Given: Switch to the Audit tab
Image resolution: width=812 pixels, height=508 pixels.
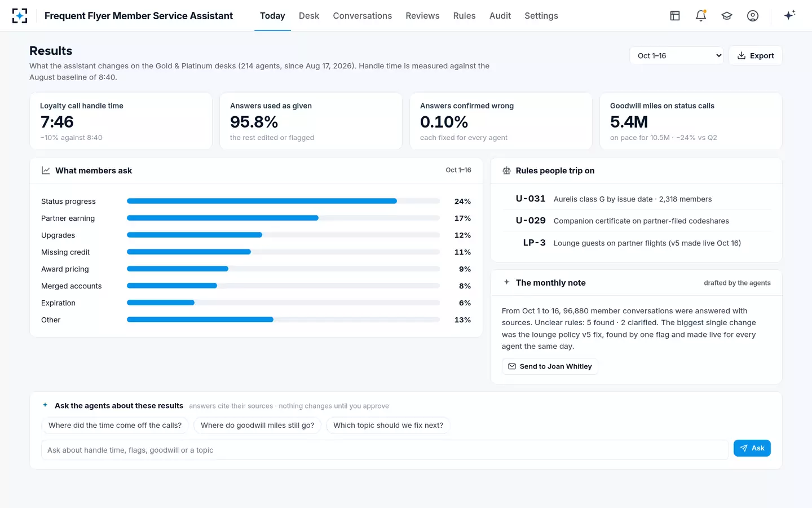Looking at the screenshot, I should coord(500,16).
